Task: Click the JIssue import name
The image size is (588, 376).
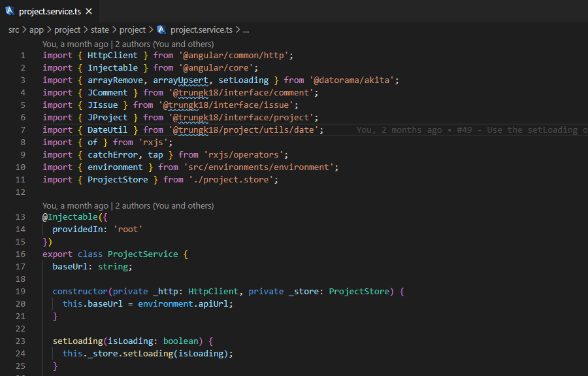Action: point(103,105)
